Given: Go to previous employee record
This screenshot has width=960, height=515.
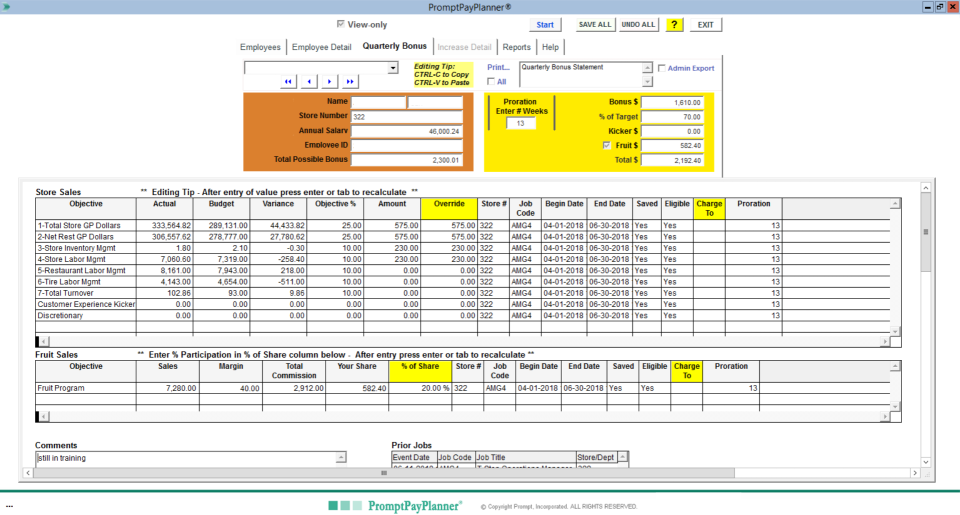Looking at the screenshot, I should (309, 81).
